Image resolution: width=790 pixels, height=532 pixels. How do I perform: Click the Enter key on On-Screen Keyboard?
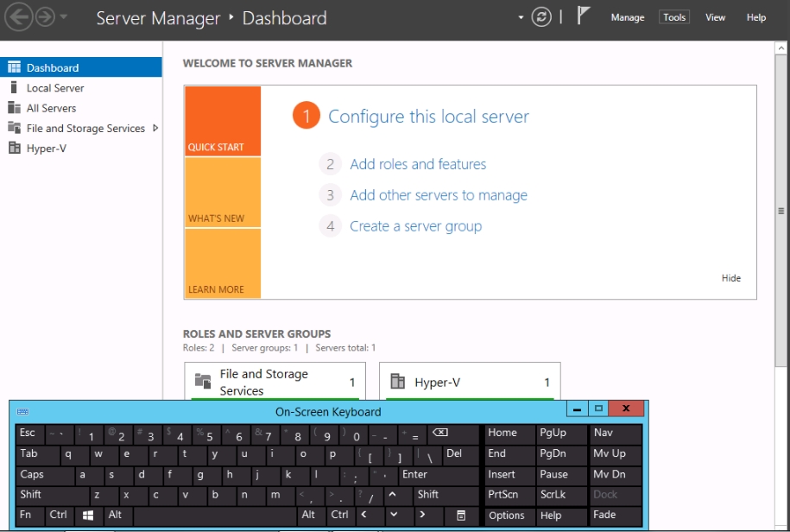[x=439, y=475]
